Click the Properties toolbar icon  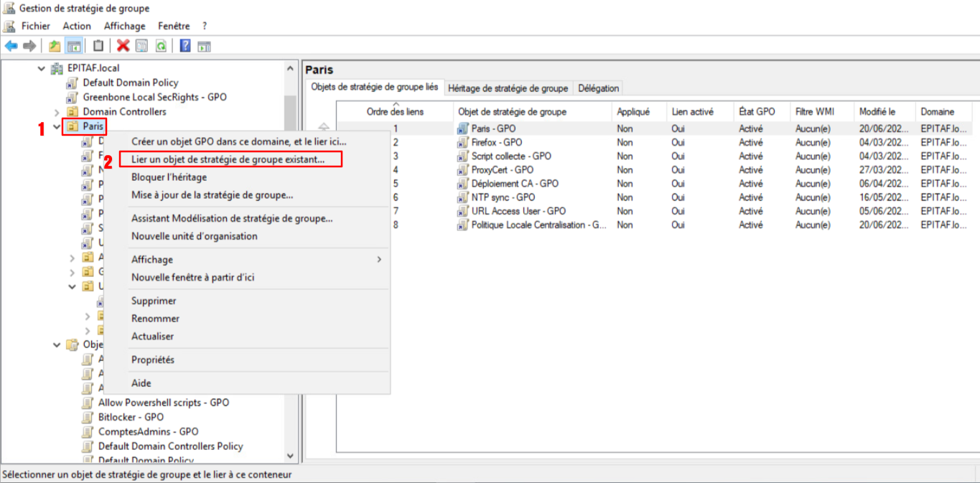tap(142, 46)
